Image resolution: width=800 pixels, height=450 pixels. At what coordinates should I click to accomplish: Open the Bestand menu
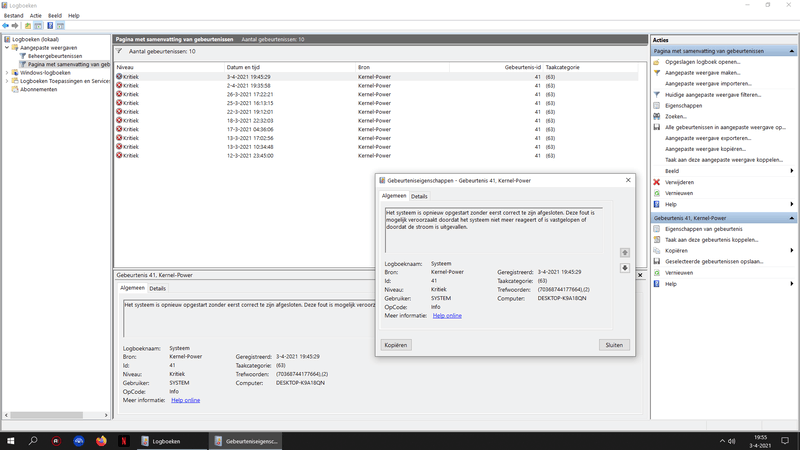click(13, 15)
